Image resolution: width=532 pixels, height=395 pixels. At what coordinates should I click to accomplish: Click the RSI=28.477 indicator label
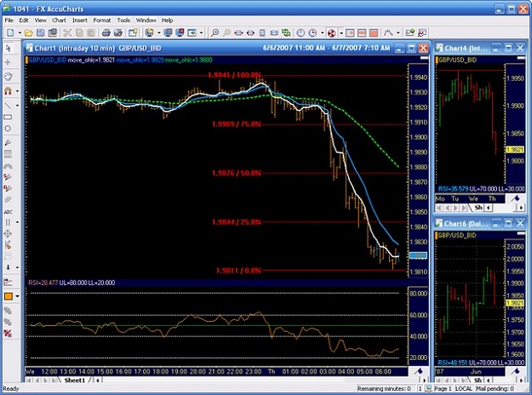43,283
